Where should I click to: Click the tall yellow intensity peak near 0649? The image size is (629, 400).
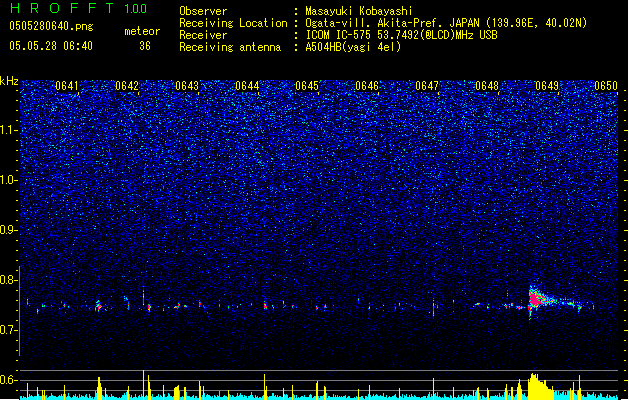pyautogui.click(x=540, y=387)
